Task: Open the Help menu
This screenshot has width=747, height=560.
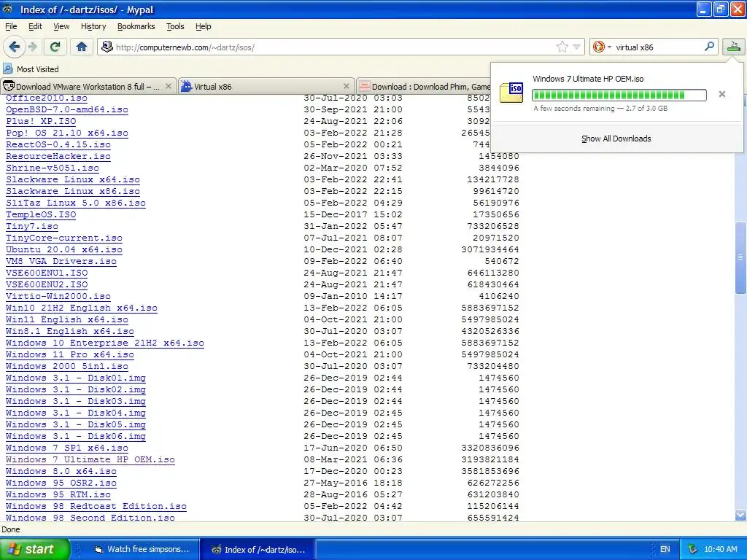Action: (x=204, y=26)
